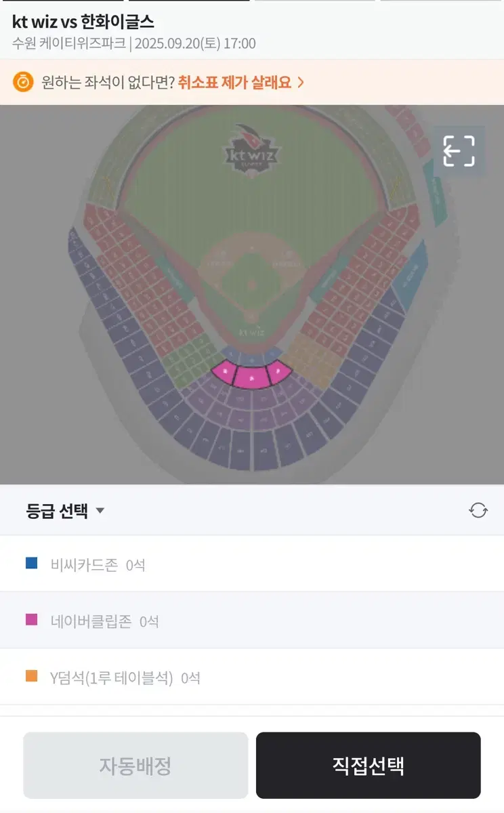Viewport: 504px width, 813px height.
Task: Tap the blue 비씨카드존 color swatch
Action: (x=31, y=563)
